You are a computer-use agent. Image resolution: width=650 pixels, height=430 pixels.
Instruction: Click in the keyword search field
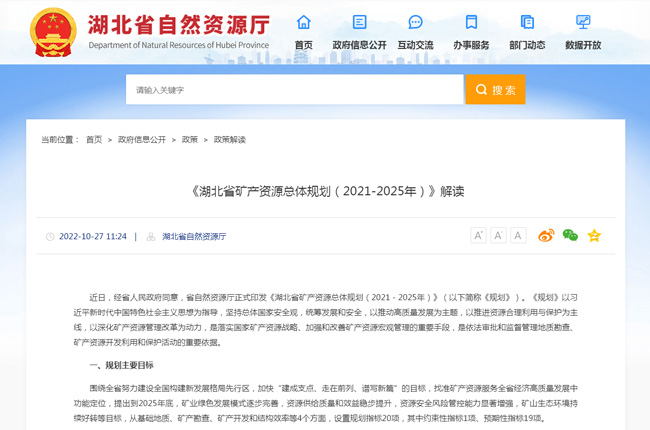pos(295,90)
